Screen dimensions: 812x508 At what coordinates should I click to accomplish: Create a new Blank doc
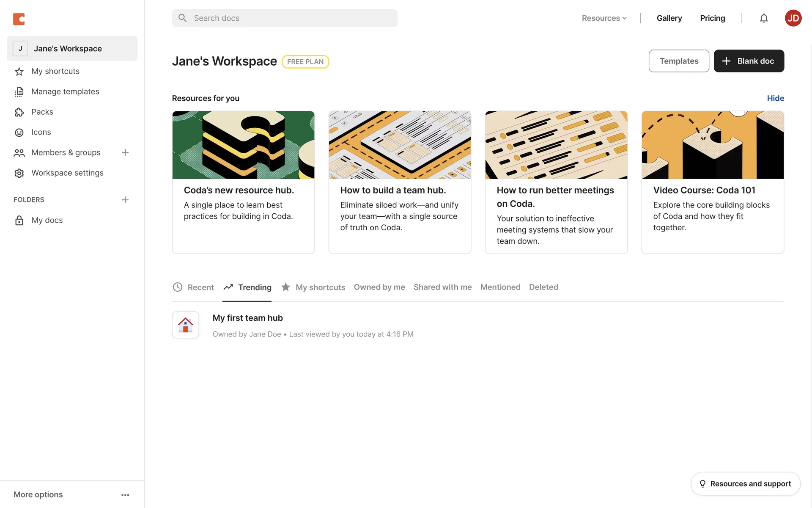point(749,61)
